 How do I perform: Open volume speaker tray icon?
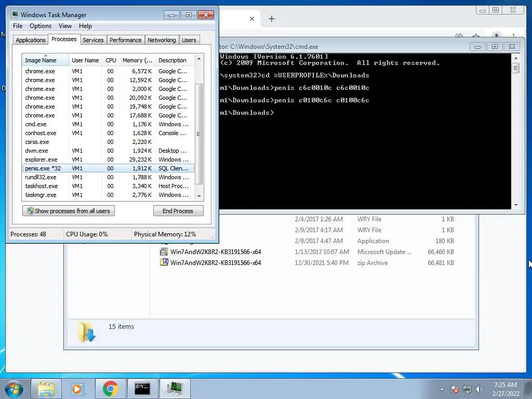(480, 389)
